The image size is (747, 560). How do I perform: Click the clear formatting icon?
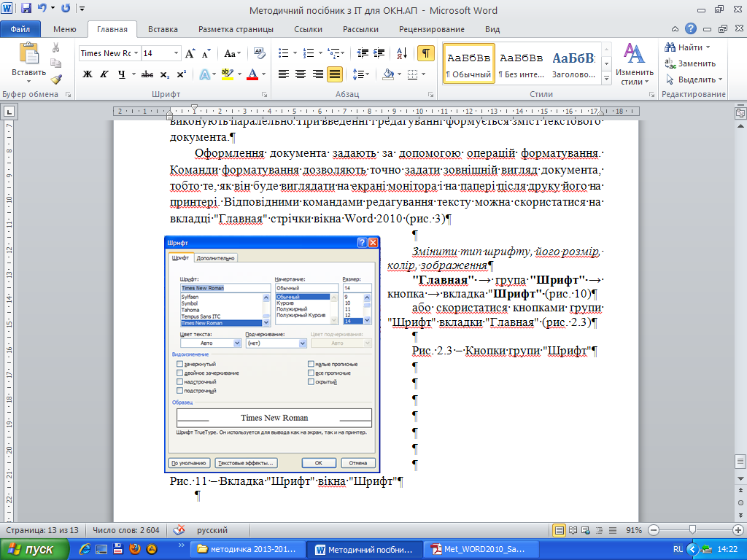point(260,53)
